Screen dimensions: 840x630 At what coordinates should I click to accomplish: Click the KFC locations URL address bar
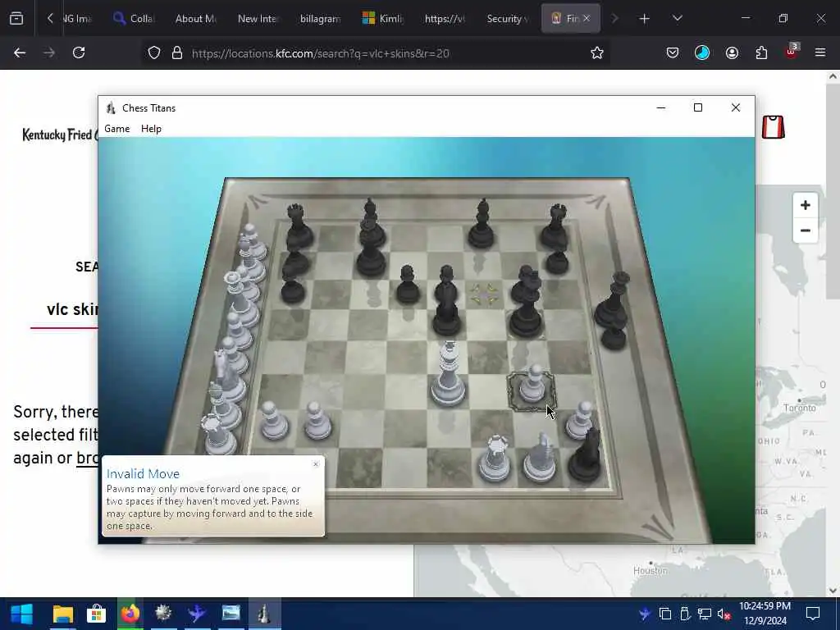tap(321, 53)
